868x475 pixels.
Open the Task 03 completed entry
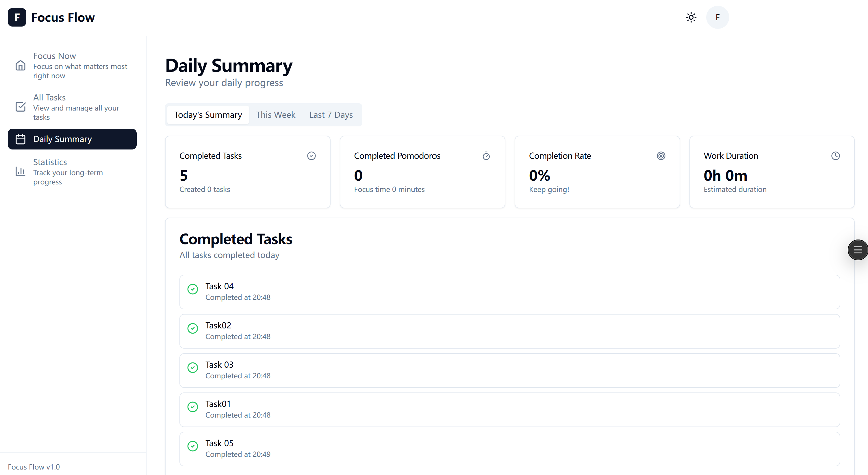(509, 370)
